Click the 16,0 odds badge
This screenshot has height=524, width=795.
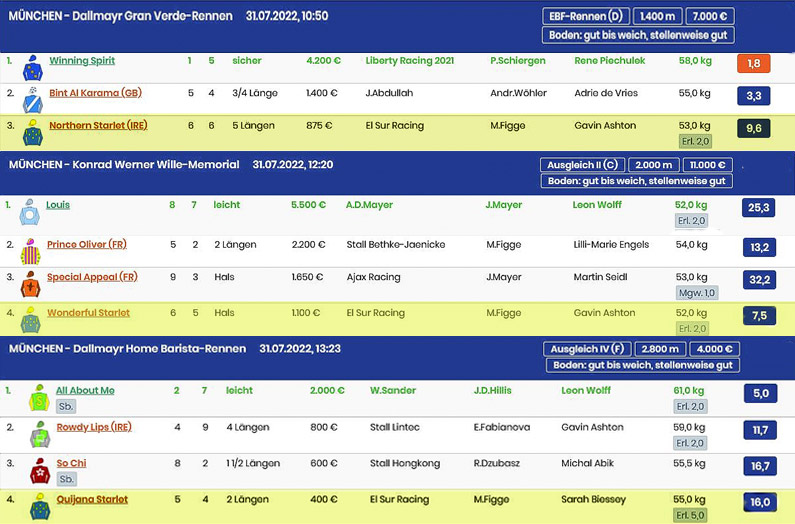point(760,502)
